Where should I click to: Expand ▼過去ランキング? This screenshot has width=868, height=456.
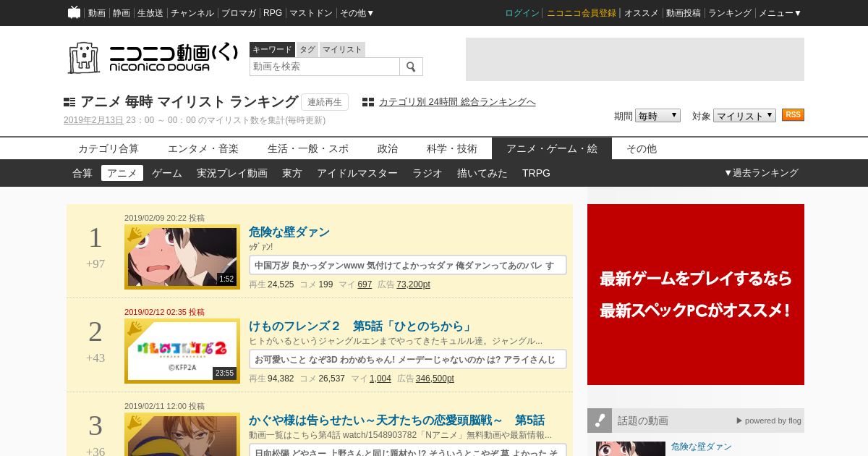point(761,173)
